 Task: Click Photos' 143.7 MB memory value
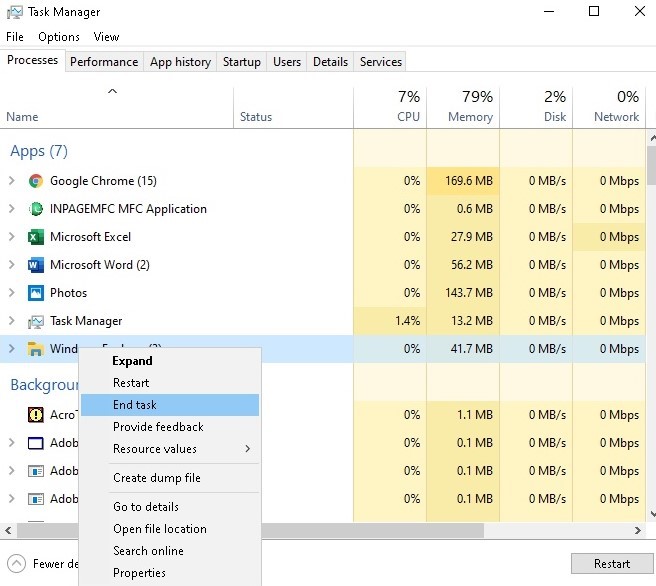click(469, 293)
